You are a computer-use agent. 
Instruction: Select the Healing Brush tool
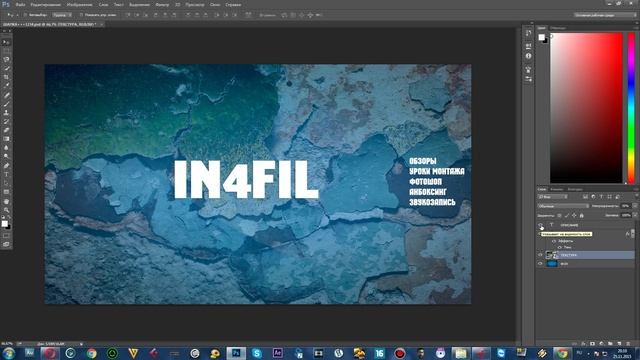6,95
